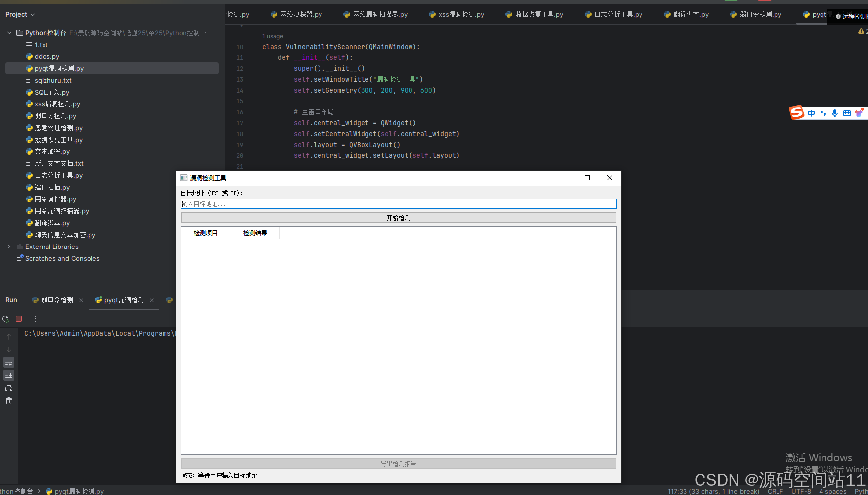
Task: Open the Sogou on-screen keyboard
Action: click(x=846, y=113)
